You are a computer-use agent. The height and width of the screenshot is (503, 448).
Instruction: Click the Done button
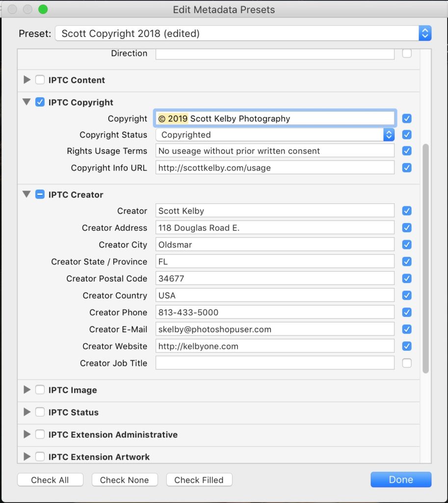[401, 479]
